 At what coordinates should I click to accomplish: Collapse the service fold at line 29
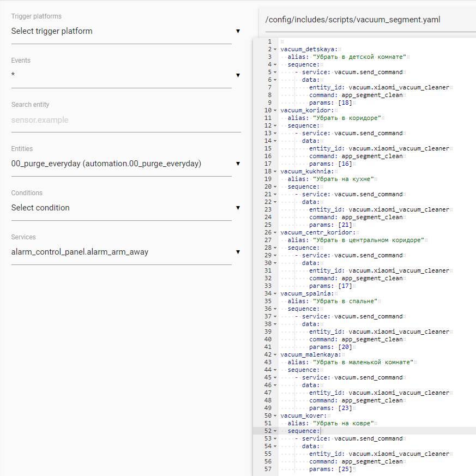[x=275, y=255]
